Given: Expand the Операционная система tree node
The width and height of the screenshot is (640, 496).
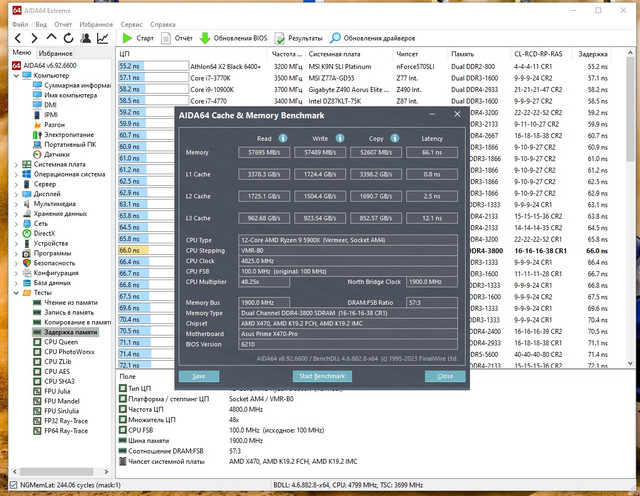Looking at the screenshot, I should (16, 175).
